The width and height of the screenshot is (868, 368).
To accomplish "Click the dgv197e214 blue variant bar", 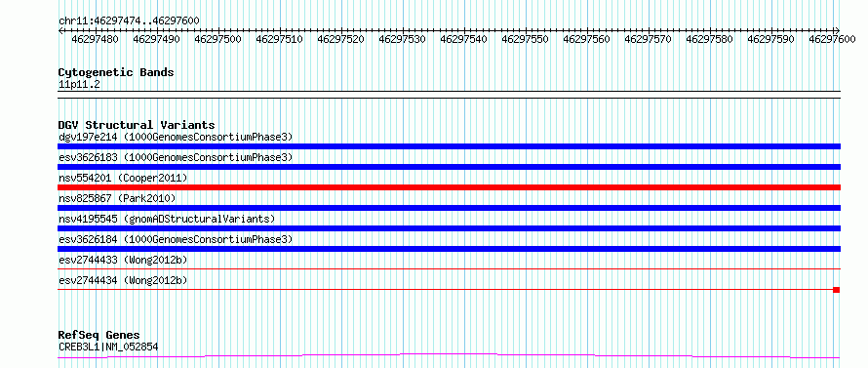I will [x=449, y=146].
